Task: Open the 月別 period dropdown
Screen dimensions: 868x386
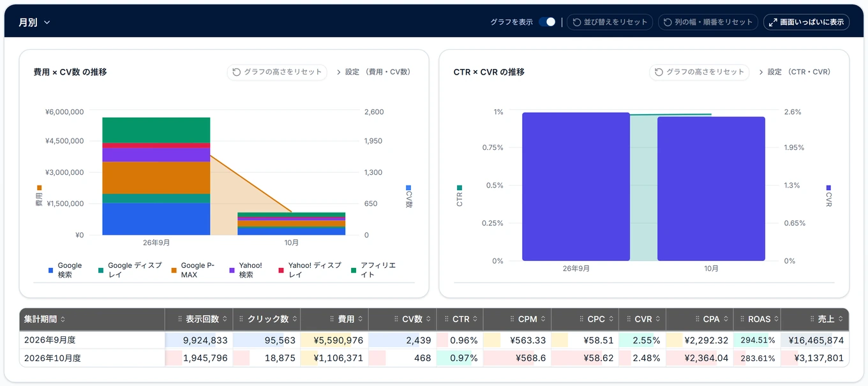Action: [x=34, y=22]
